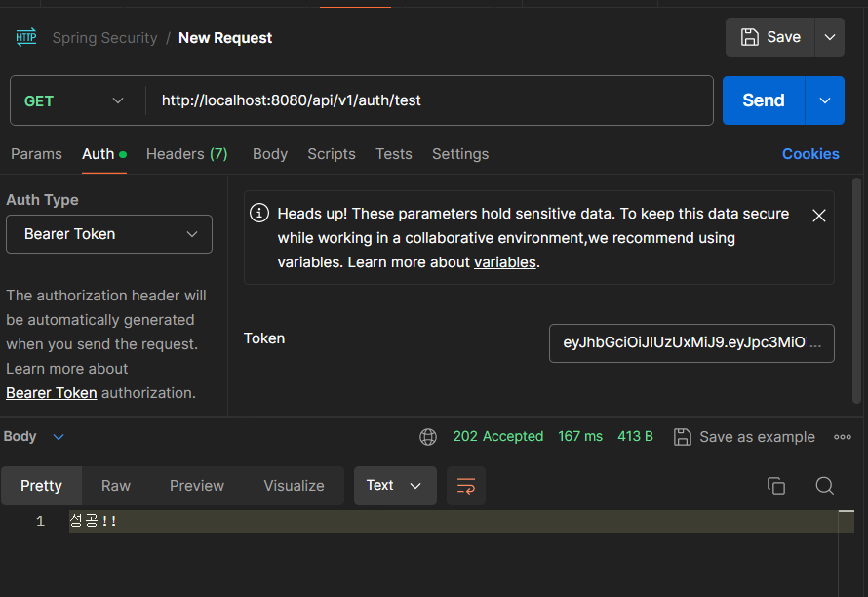Open the Text format dropdown
Screen dimensions: 868x597
pyautogui.click(x=395, y=486)
